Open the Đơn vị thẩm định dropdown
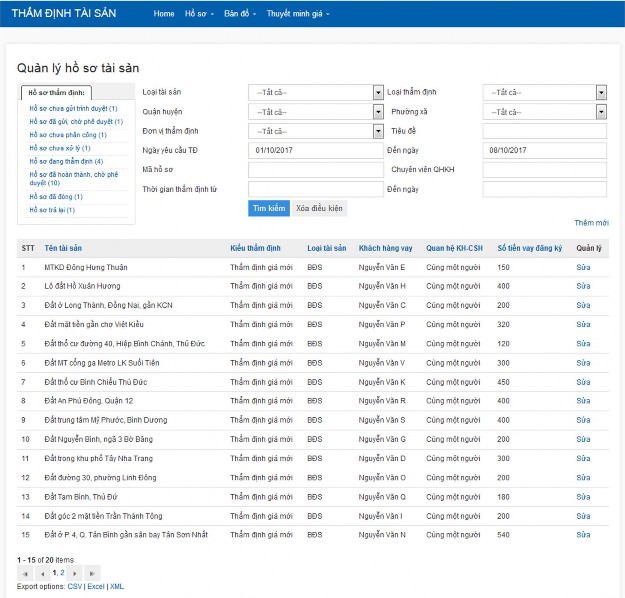 tap(315, 131)
